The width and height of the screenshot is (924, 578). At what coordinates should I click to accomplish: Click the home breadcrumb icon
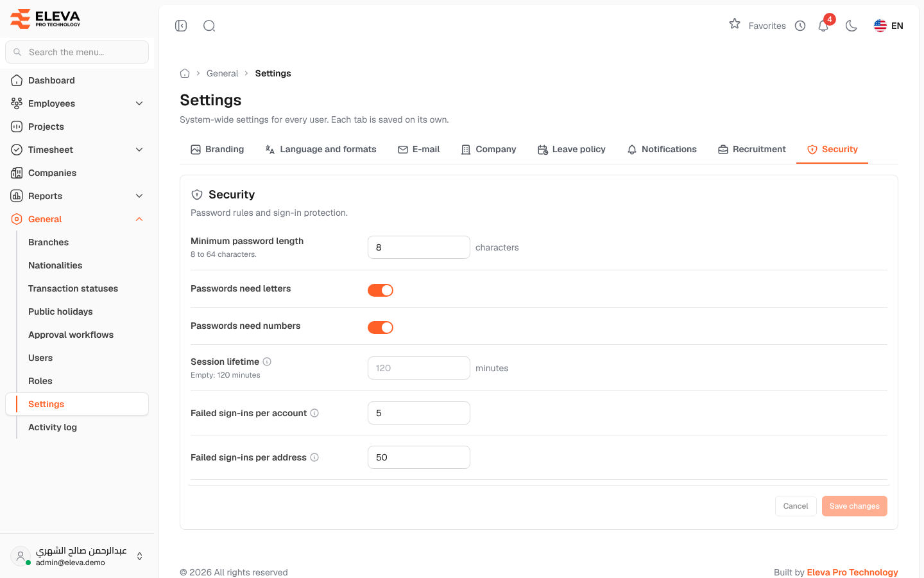point(185,73)
